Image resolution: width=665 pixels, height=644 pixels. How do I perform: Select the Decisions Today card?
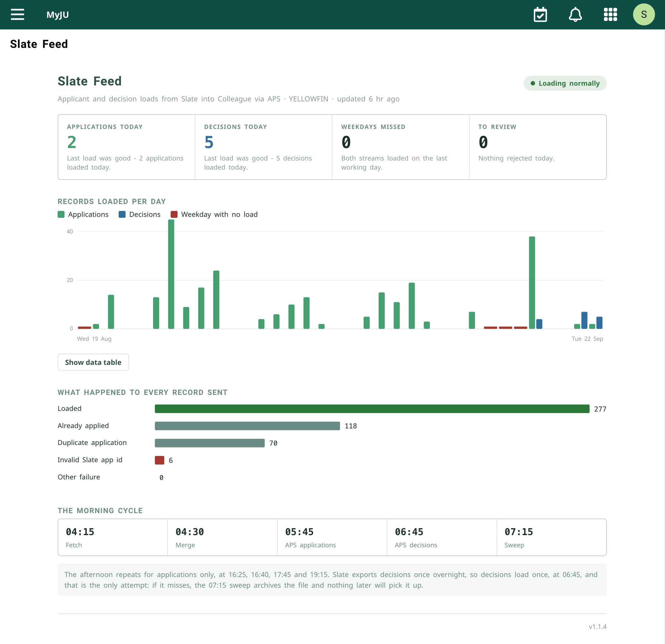pos(264,147)
